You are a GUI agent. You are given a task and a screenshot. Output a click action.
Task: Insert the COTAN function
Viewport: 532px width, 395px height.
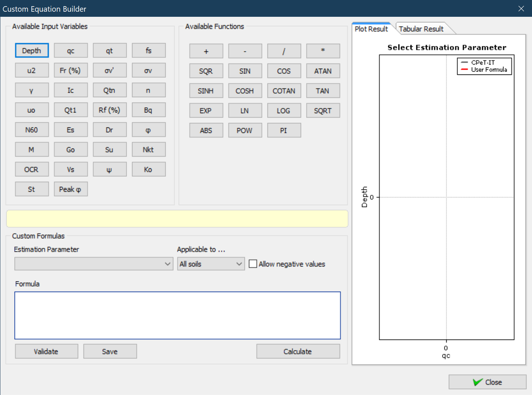click(x=284, y=91)
